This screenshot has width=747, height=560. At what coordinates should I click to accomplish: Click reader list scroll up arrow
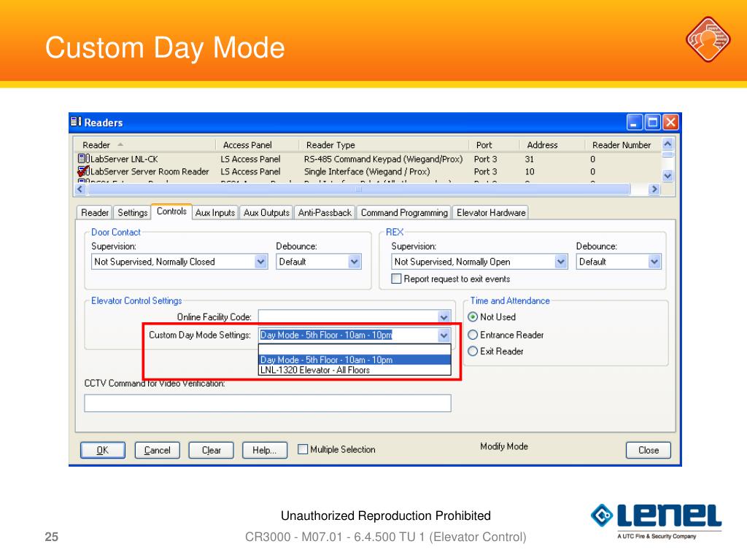(668, 144)
